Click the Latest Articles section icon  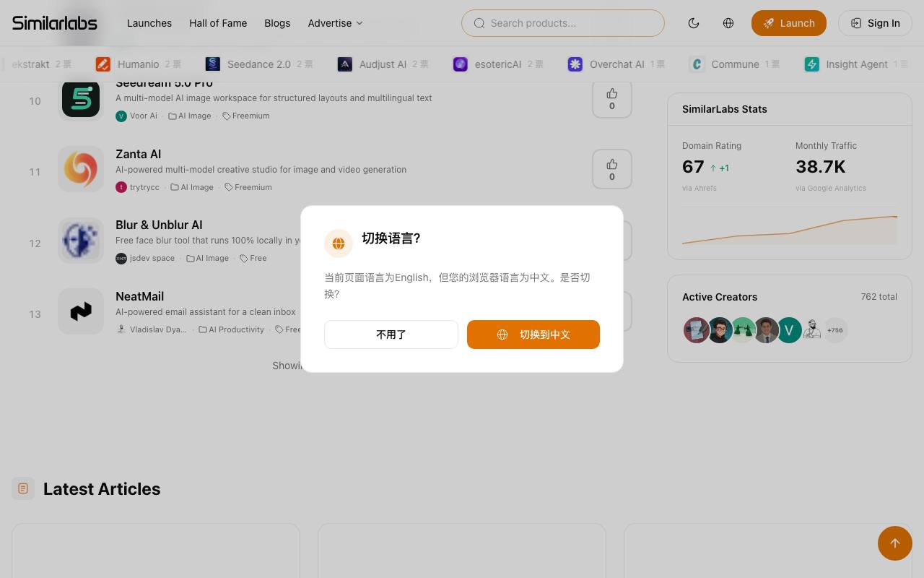pos(23,488)
